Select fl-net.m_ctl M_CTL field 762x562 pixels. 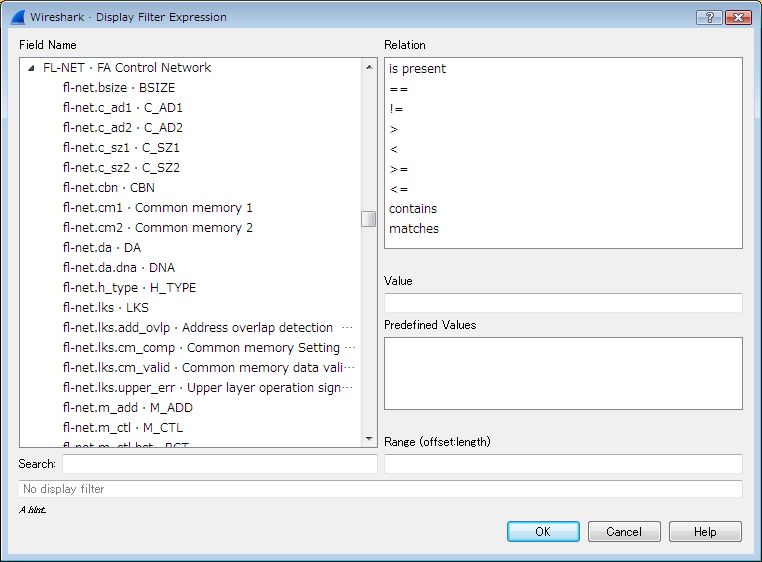click(x=122, y=427)
